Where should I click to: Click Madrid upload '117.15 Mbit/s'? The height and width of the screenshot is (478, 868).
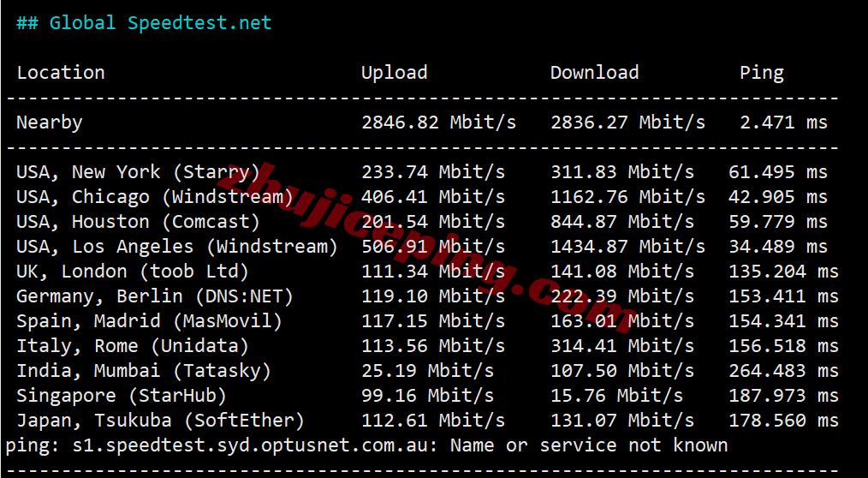tap(433, 321)
